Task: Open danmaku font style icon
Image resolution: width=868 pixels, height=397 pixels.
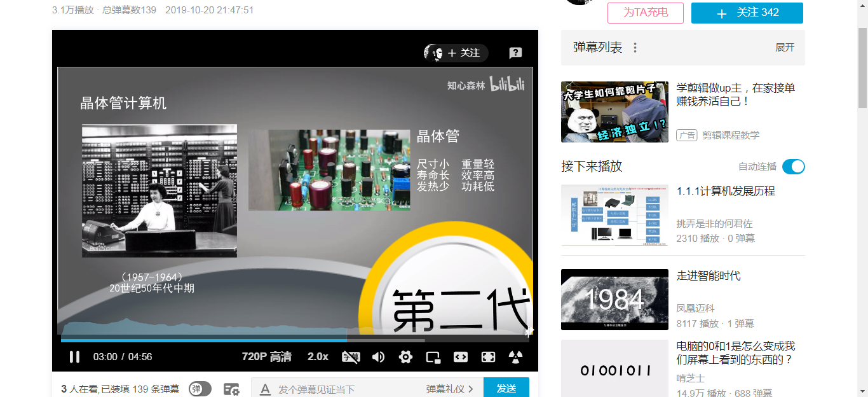Action: [x=265, y=389]
